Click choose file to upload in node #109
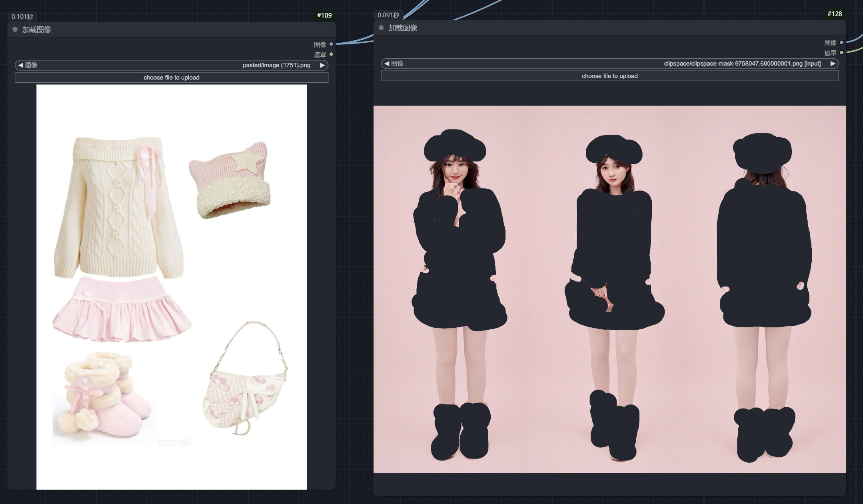The width and height of the screenshot is (863, 504). [172, 78]
